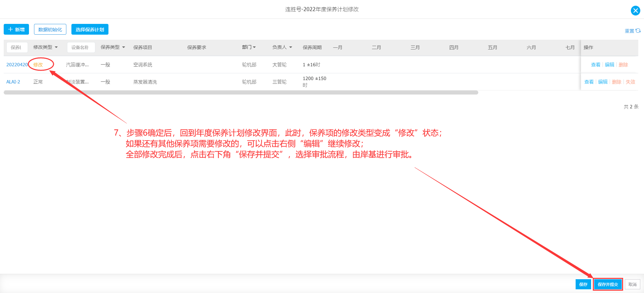Viewport: 644px width, 293px height.
Task: Click 编辑 in the 空调系统 row
Action: [x=609, y=65]
